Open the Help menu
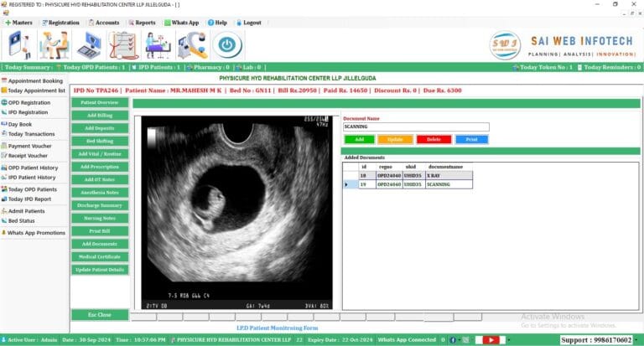The image size is (644, 346). (x=217, y=23)
